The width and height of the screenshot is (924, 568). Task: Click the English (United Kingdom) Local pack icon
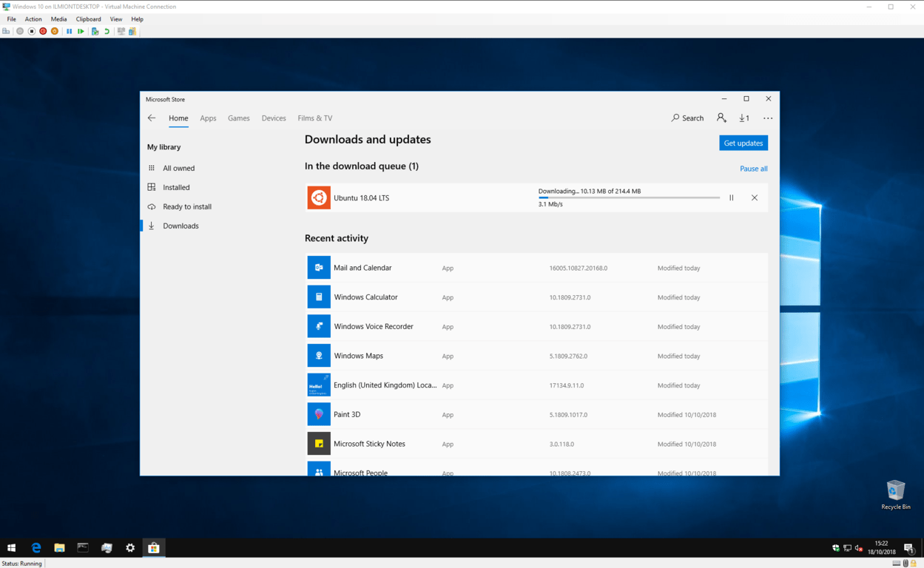pos(319,385)
